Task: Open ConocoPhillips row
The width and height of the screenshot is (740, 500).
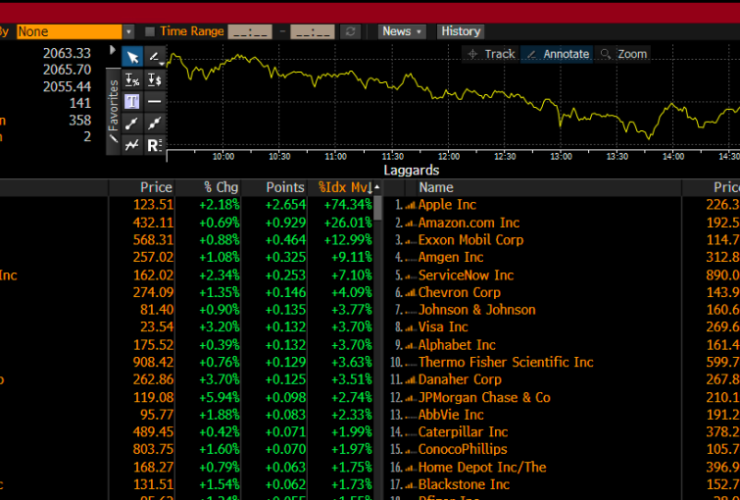Action: [462, 449]
